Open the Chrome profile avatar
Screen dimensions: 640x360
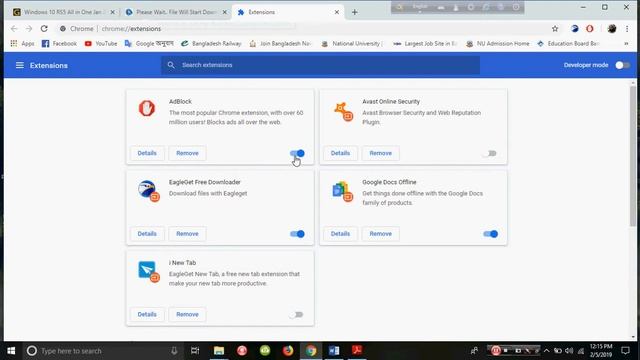(x=611, y=29)
